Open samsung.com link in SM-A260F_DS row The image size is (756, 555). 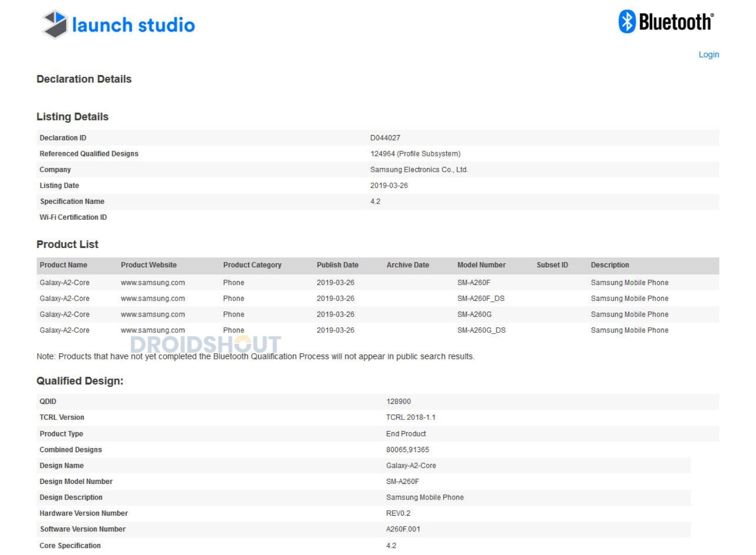pos(153,298)
